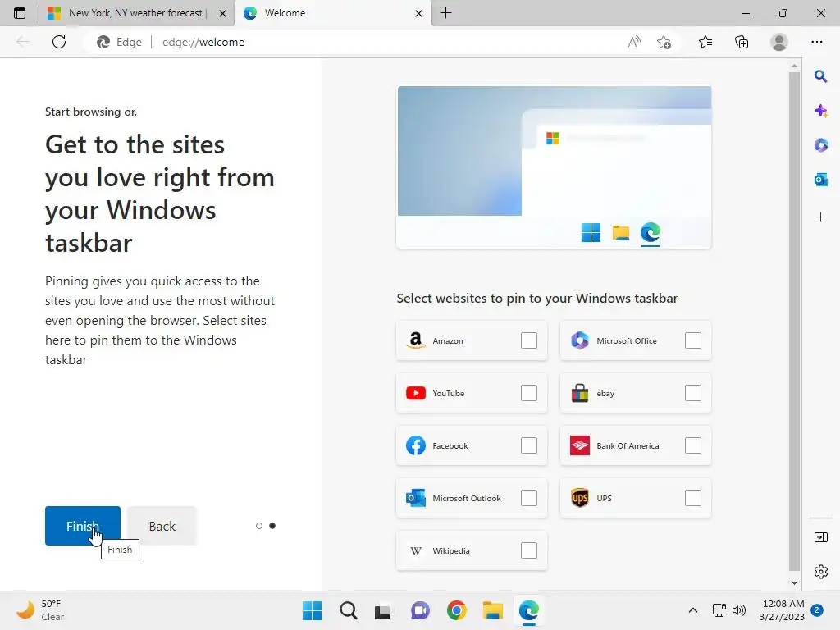The height and width of the screenshot is (630, 840).
Task: Switch to New York weather forecast tab
Action: pos(135,13)
